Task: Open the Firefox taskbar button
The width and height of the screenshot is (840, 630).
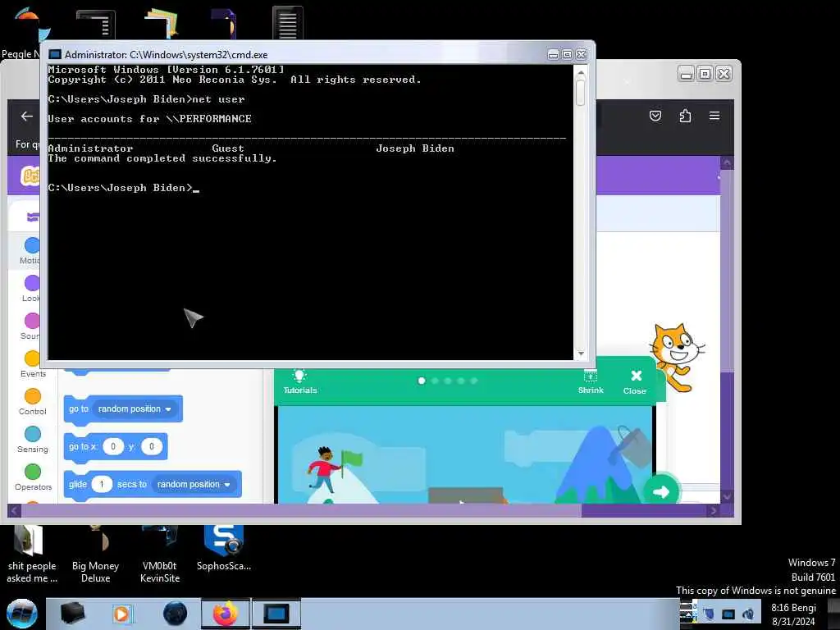Action: pos(225,614)
